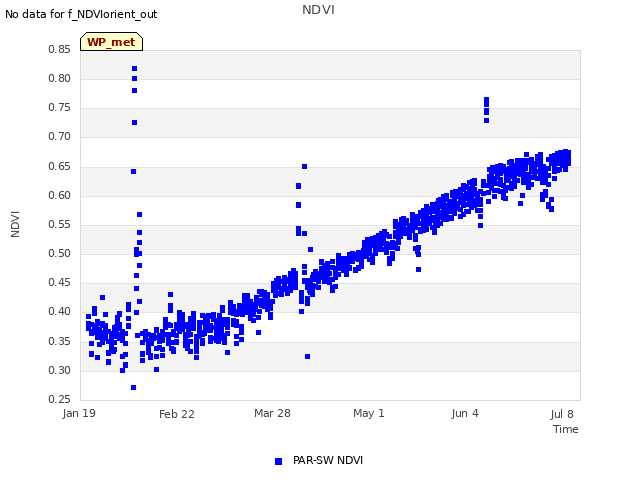This screenshot has width=640, height=480.
Task: Click the 'No data for f_NDVIorient_out' message
Action: pyautogui.click(x=81, y=14)
